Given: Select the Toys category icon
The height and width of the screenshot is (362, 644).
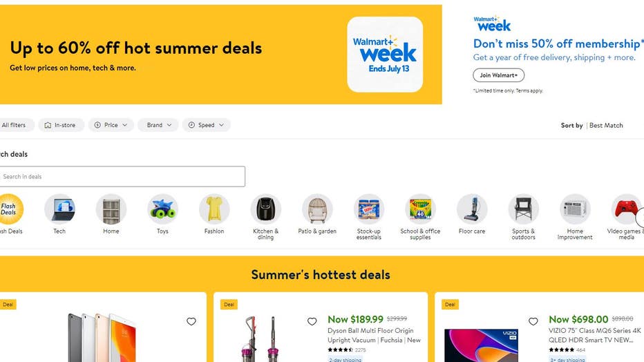Looking at the screenshot, I should point(162,209).
